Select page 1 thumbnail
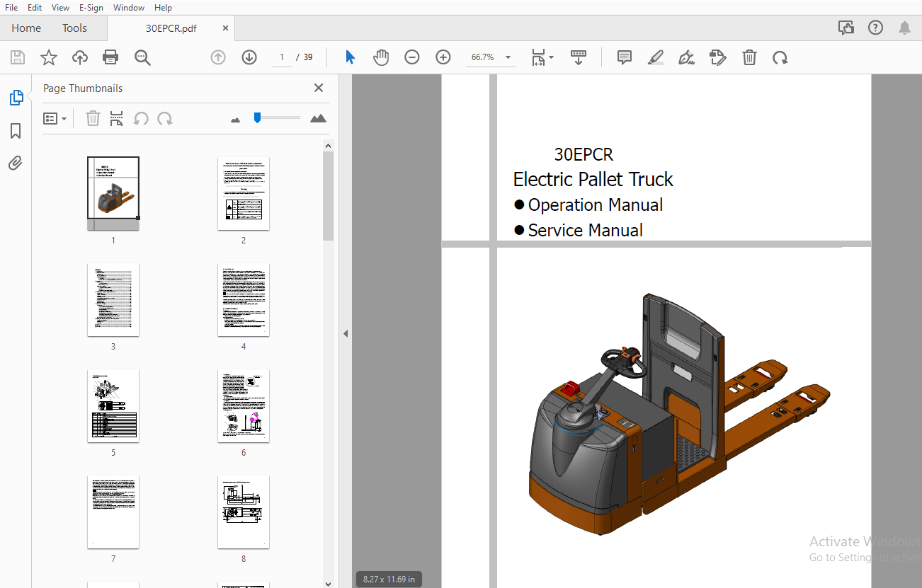 pos(113,193)
